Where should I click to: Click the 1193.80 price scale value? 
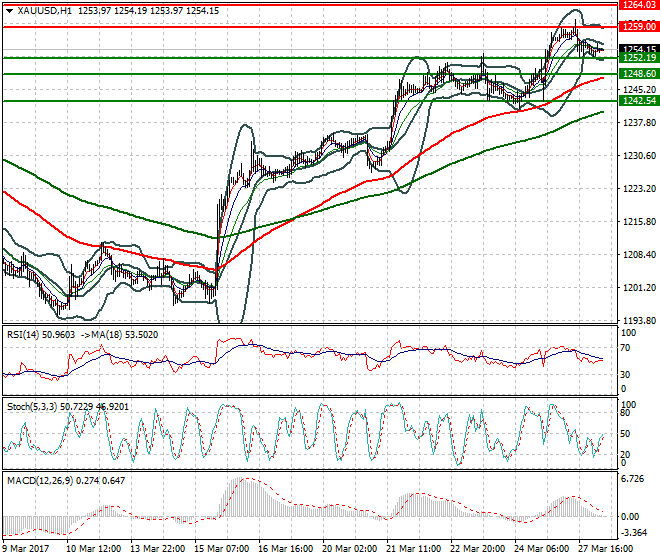639,321
